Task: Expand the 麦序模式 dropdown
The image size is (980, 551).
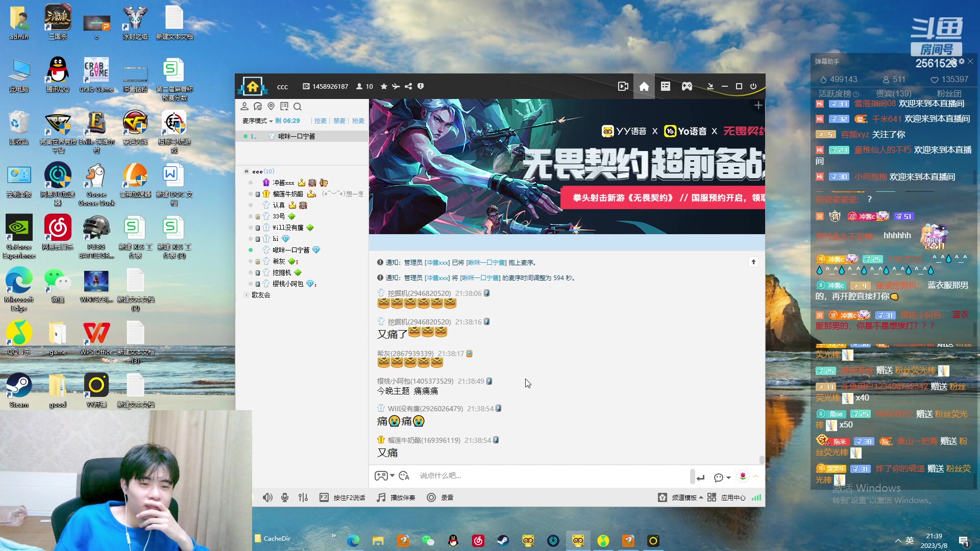Action: coord(257,121)
